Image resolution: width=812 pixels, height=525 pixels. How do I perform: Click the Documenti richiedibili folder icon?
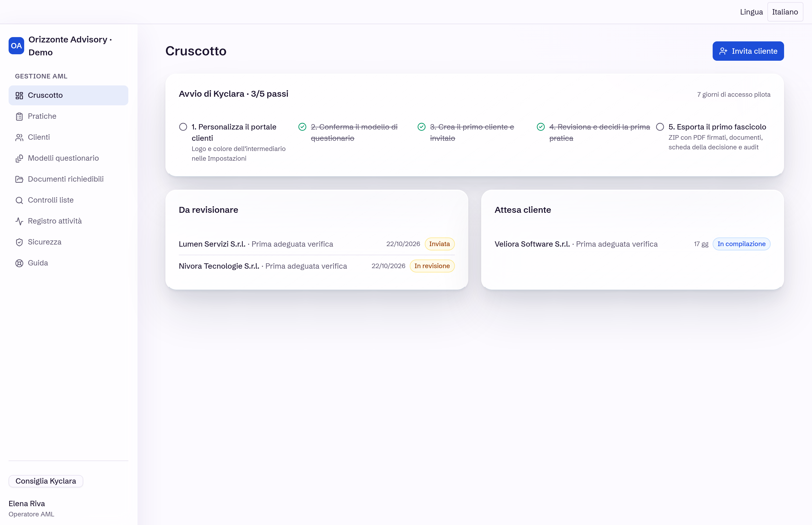point(19,179)
